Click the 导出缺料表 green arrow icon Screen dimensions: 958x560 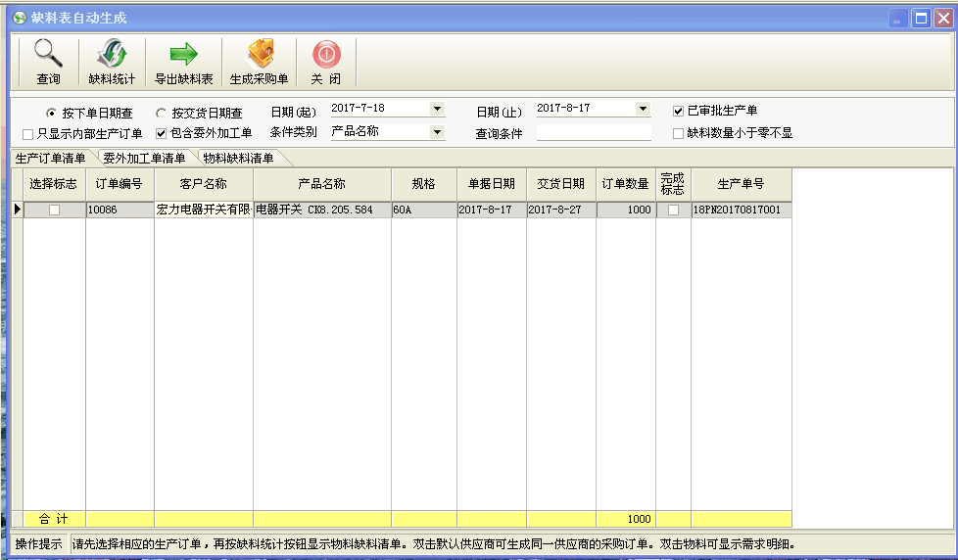(x=183, y=55)
